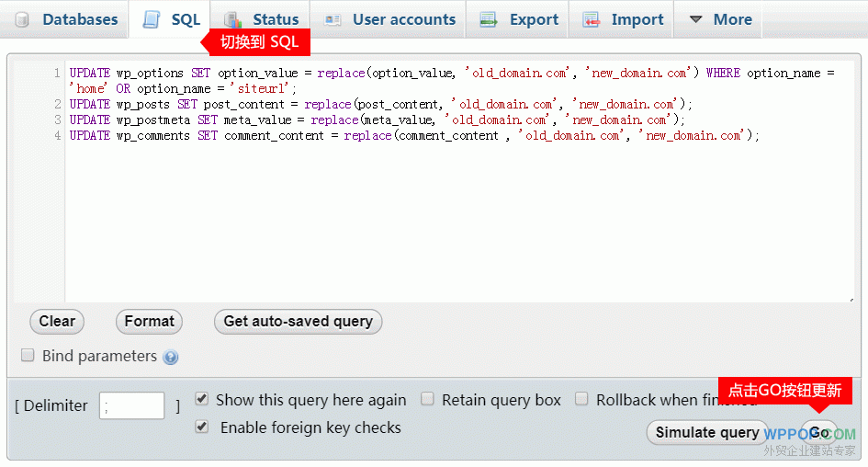Uncheck Show this query here again
Viewport: 868px width, 467px height.
202,399
